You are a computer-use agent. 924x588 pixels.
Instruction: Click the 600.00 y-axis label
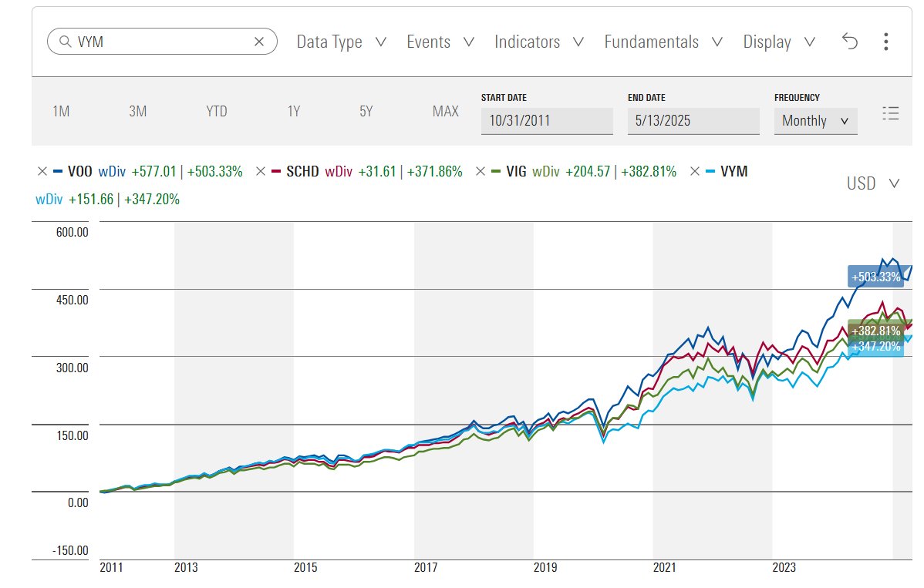click(72, 232)
